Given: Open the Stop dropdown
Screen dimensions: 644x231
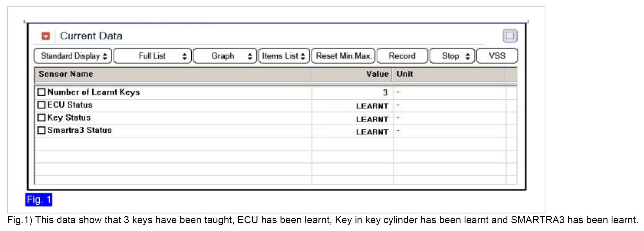Looking at the screenshot, I should pos(452,56).
